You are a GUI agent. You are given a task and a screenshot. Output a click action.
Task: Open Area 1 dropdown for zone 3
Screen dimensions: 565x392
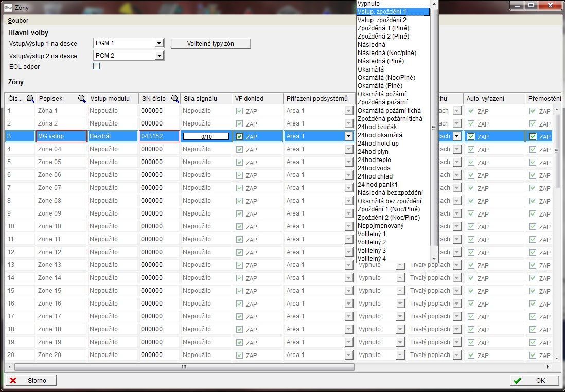point(349,136)
